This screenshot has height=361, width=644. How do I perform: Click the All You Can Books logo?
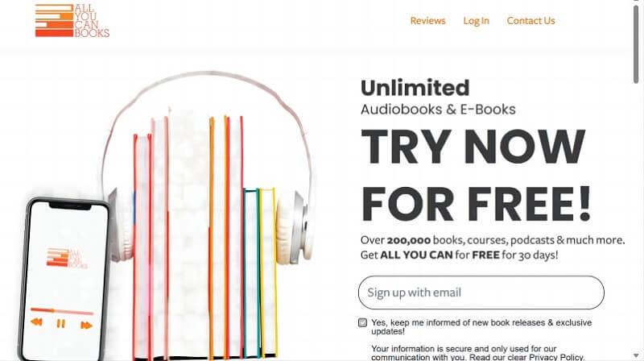[72, 21]
